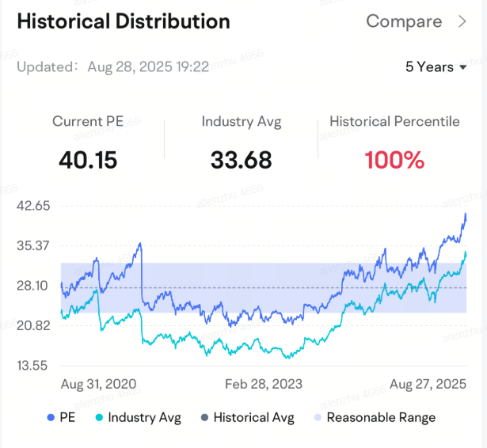Viewport: 487px width, 448px height.
Task: Click the Industry Avg value 33.68
Action: (x=242, y=160)
